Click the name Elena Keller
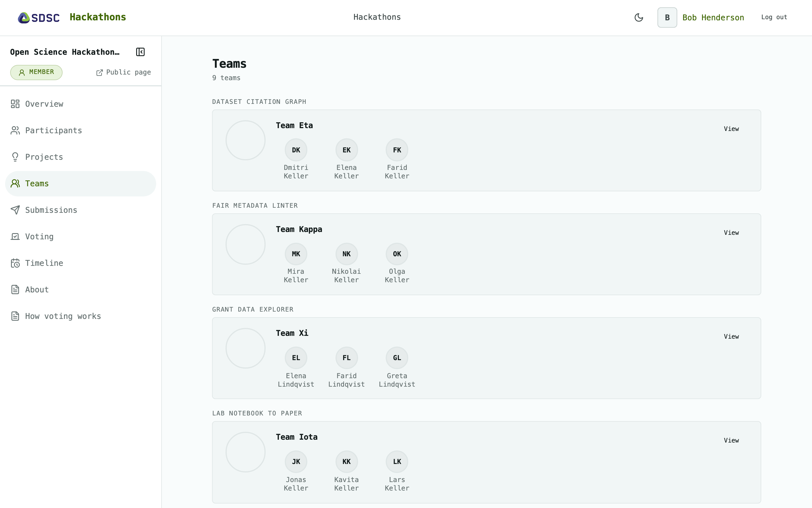 point(347,172)
